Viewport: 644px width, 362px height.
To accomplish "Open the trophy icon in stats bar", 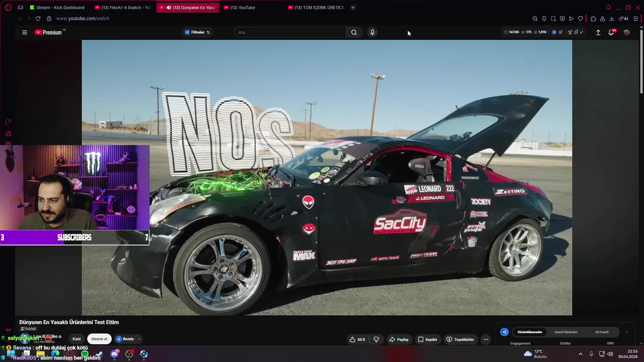I will click(570, 32).
